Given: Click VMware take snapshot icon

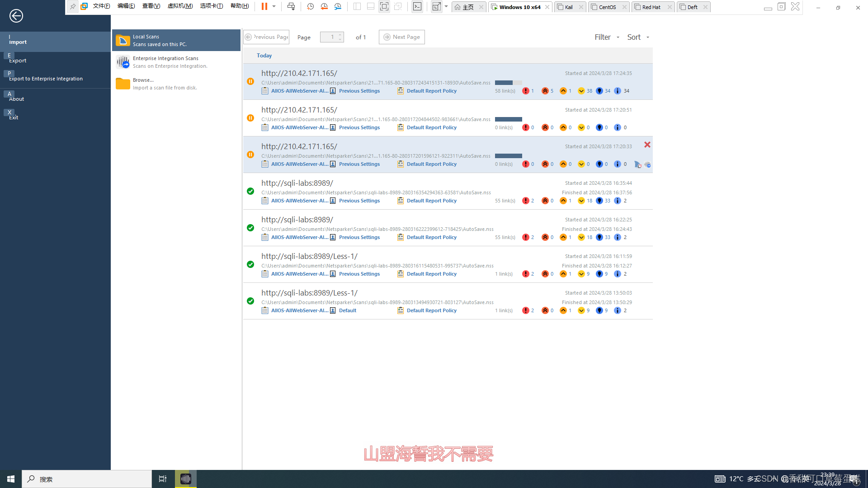Looking at the screenshot, I should click(310, 7).
